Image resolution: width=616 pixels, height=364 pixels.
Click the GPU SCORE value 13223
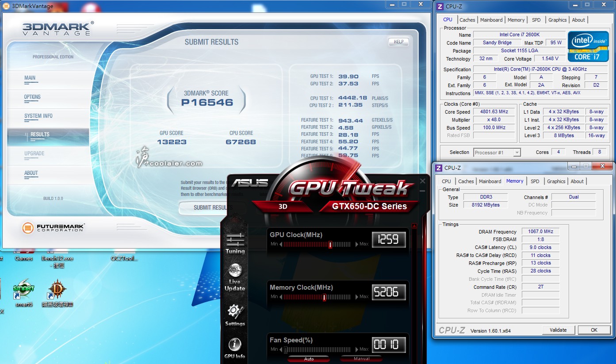pos(172,142)
